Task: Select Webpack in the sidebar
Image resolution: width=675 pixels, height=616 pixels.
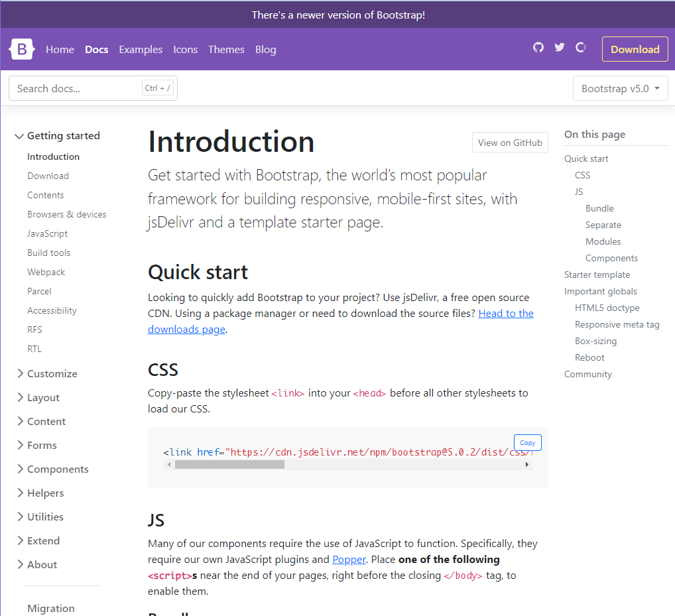Action: tap(46, 272)
